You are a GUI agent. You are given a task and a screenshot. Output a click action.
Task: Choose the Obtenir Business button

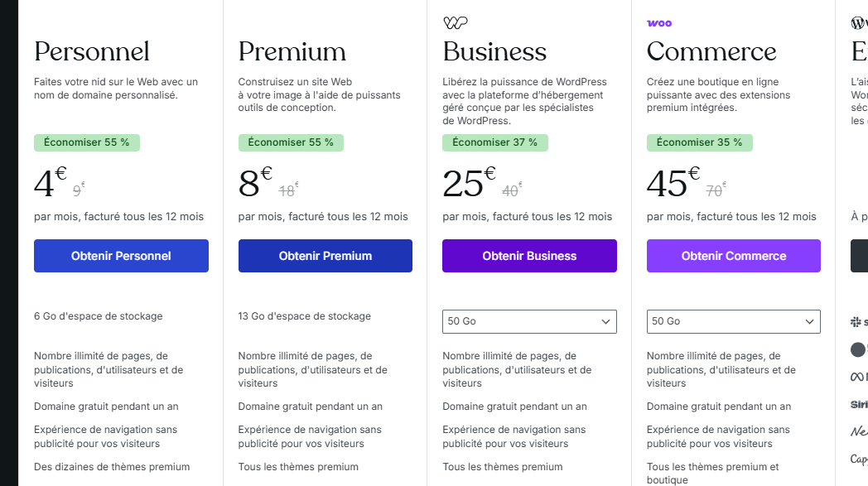pos(529,256)
